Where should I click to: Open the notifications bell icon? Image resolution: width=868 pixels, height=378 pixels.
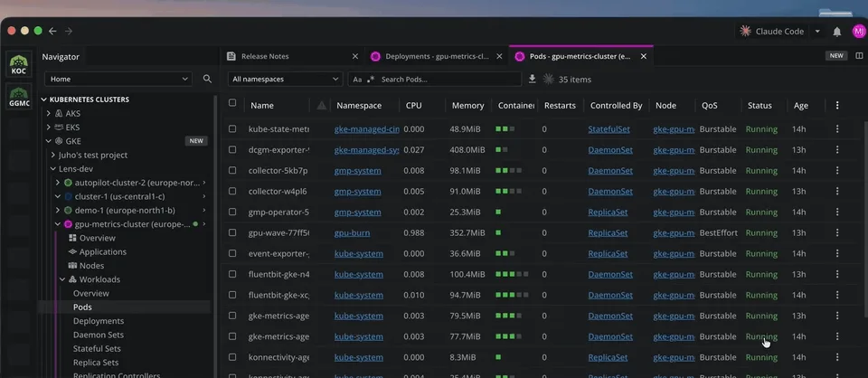coord(837,32)
